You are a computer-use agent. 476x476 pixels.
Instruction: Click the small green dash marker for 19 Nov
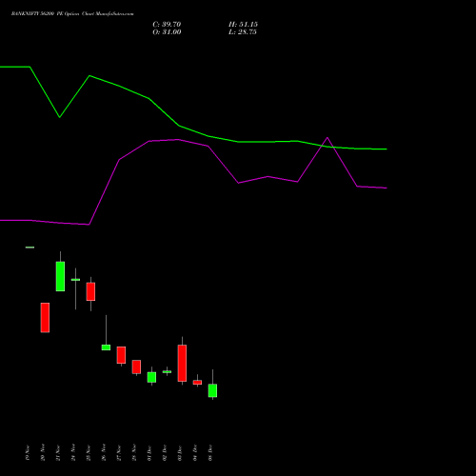(x=30, y=248)
